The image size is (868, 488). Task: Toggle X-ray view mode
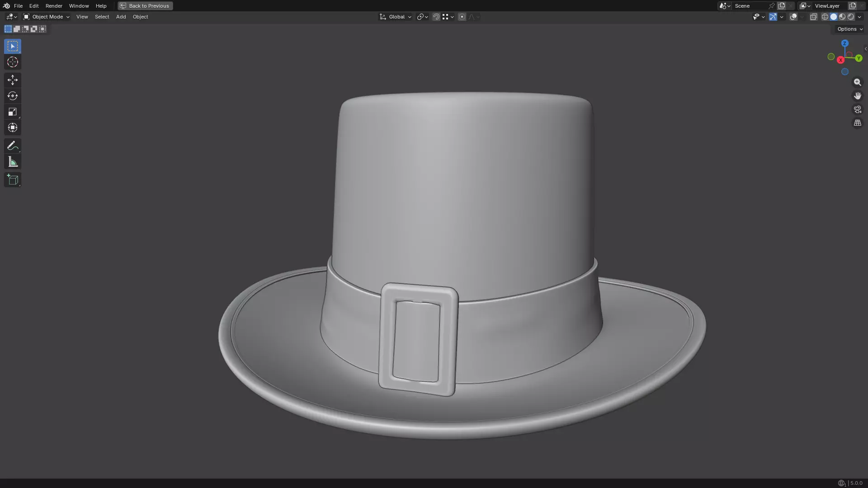(x=813, y=17)
